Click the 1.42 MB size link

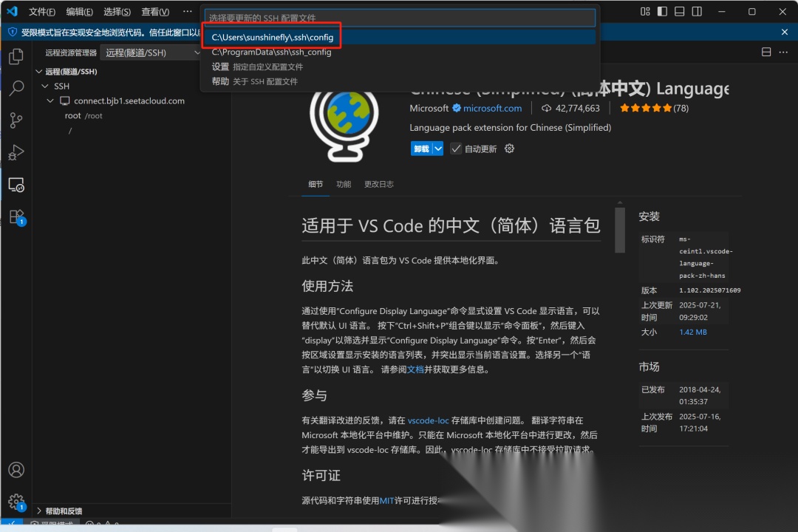tap(692, 332)
